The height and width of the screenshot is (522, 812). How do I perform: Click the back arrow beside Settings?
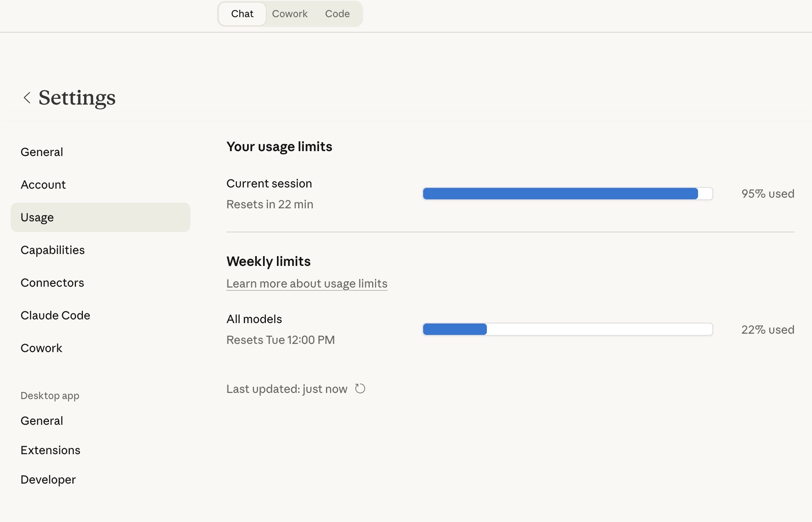[27, 98]
